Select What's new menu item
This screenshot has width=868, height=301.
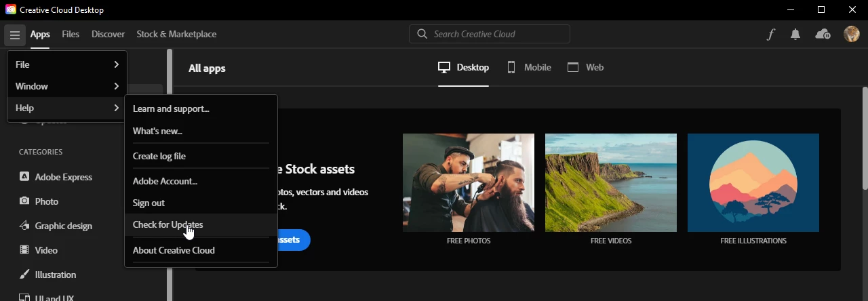[201, 131]
